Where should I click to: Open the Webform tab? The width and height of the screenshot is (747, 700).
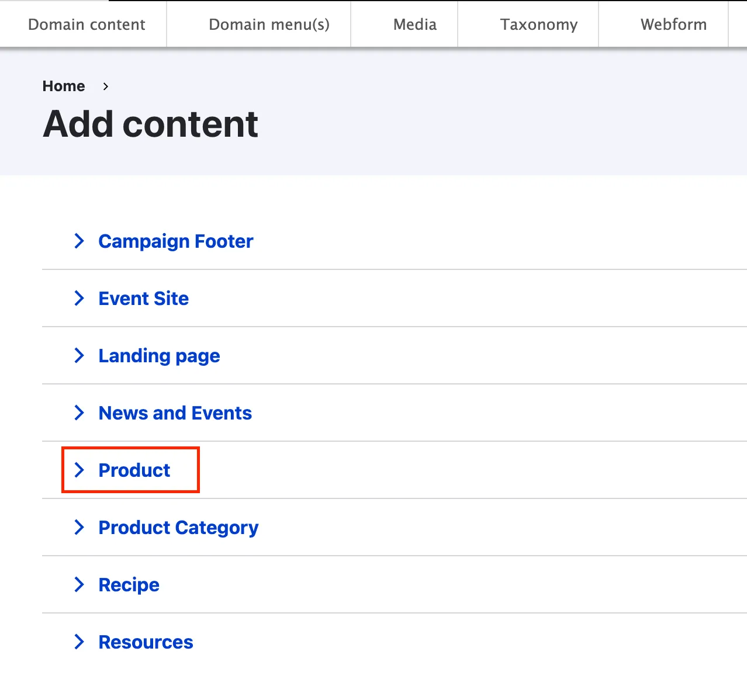click(x=673, y=25)
